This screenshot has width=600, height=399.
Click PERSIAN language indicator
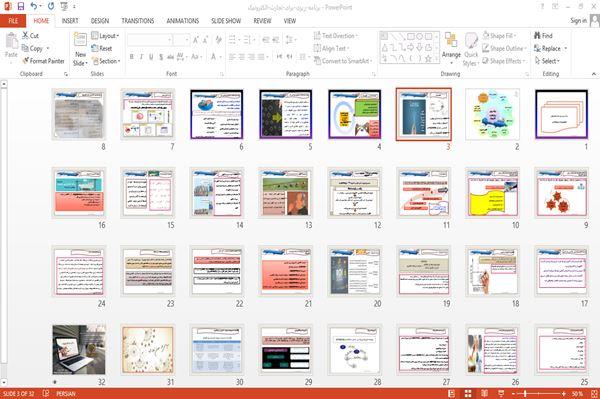[x=65, y=393]
